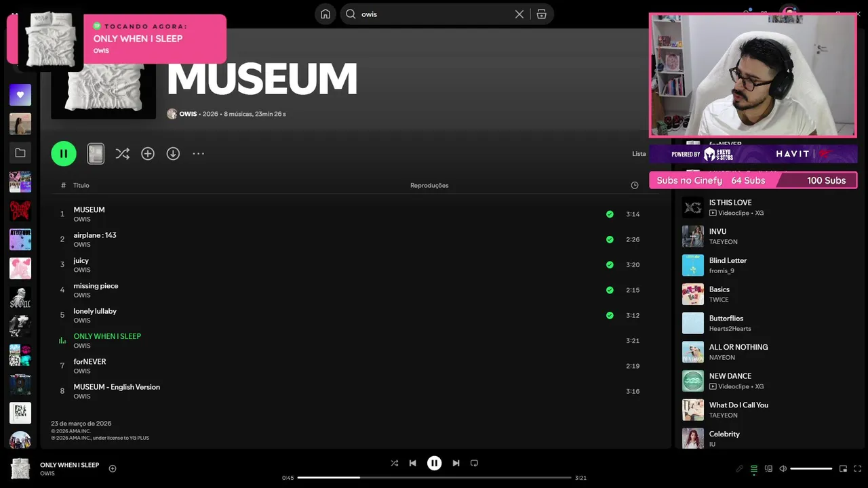
Task: Open the album's three-dot more options menu
Action: coord(198,154)
